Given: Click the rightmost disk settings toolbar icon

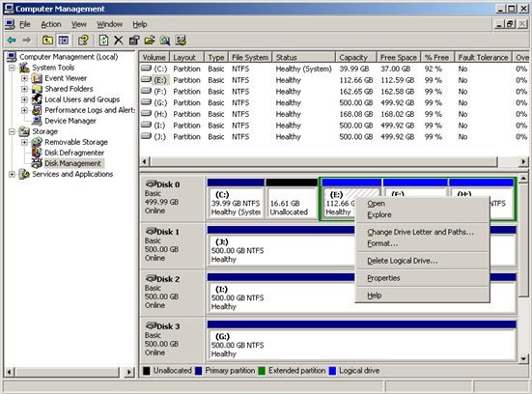Looking at the screenshot, I should [x=181, y=41].
